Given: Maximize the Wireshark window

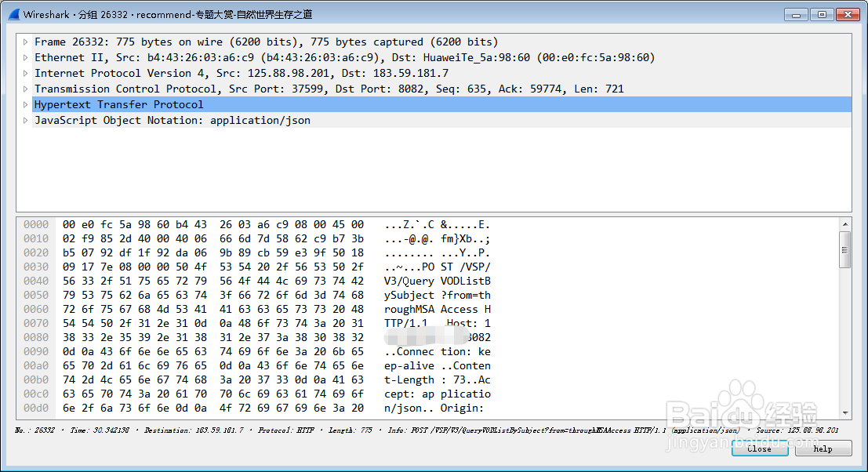Looking at the screenshot, I should click(x=821, y=13).
